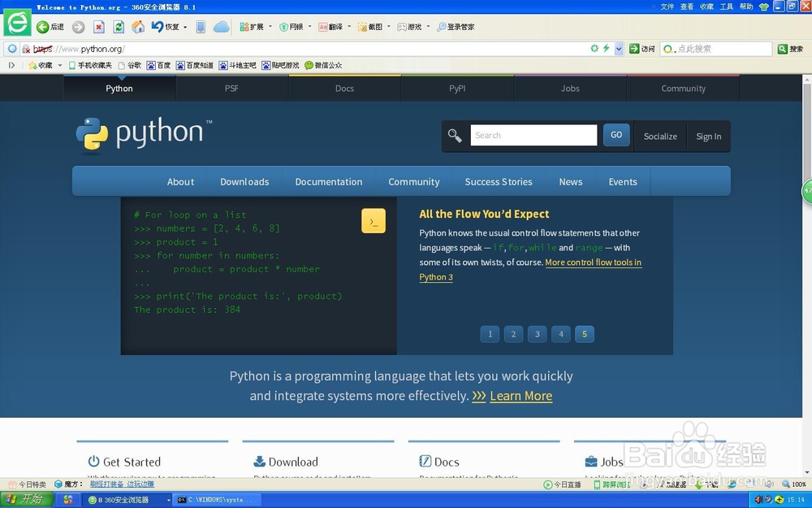Image resolution: width=812 pixels, height=508 pixels.
Task: Open the Socialize menu
Action: pos(660,137)
